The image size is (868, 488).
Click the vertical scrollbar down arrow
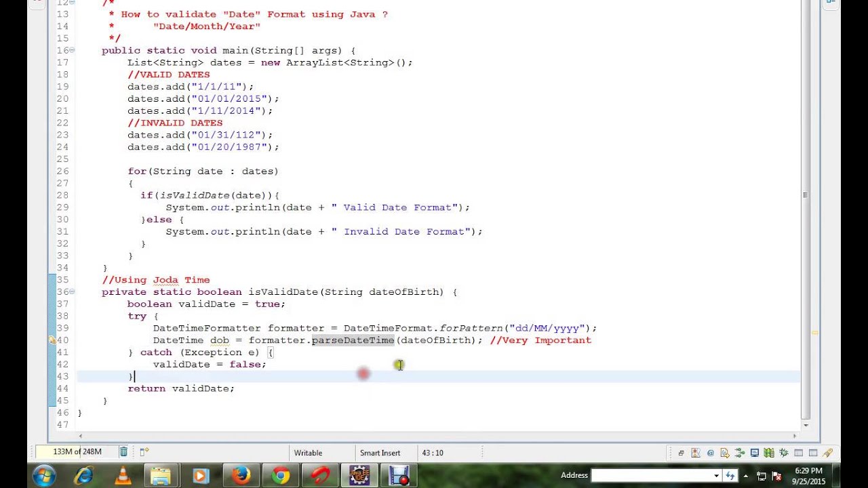(806, 424)
